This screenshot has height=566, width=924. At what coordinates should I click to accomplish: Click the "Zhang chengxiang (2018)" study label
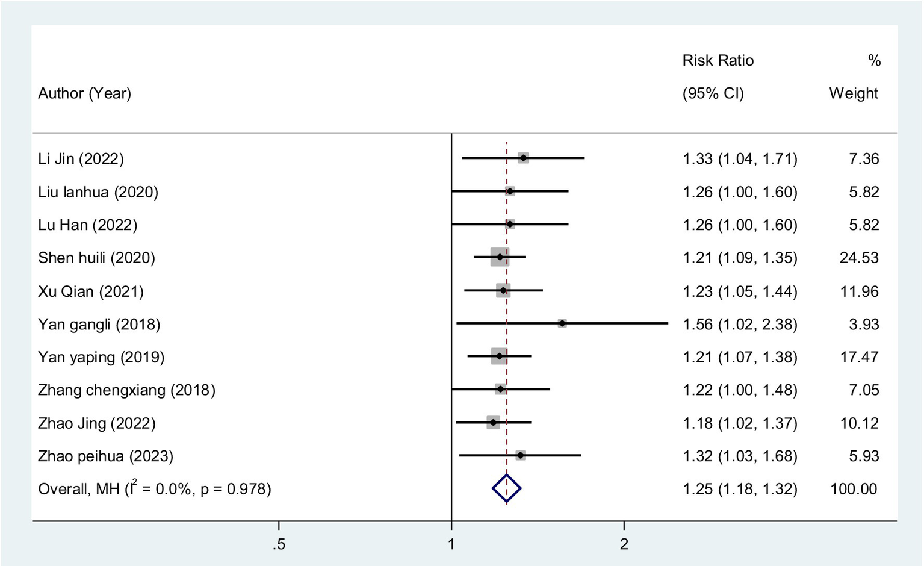(126, 390)
